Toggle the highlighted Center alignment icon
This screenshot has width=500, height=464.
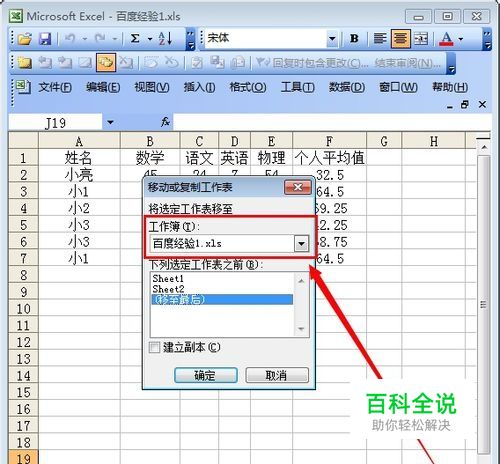point(400,39)
